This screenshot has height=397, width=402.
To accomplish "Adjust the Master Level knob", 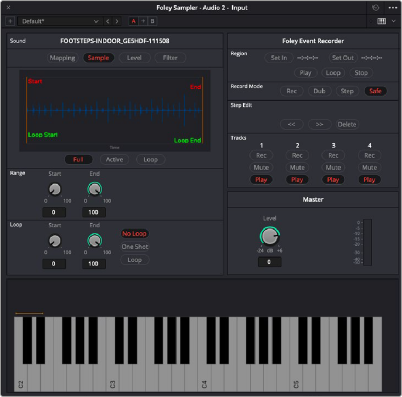I will pyautogui.click(x=269, y=236).
